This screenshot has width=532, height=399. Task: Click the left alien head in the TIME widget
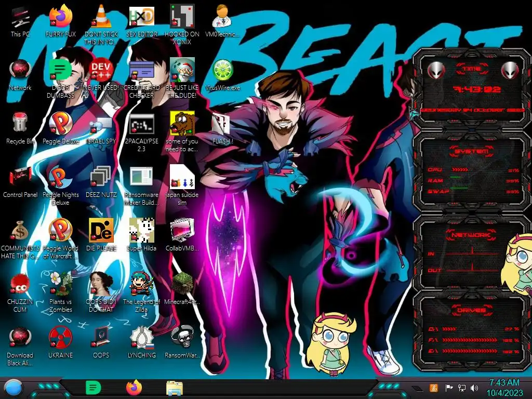(x=436, y=71)
